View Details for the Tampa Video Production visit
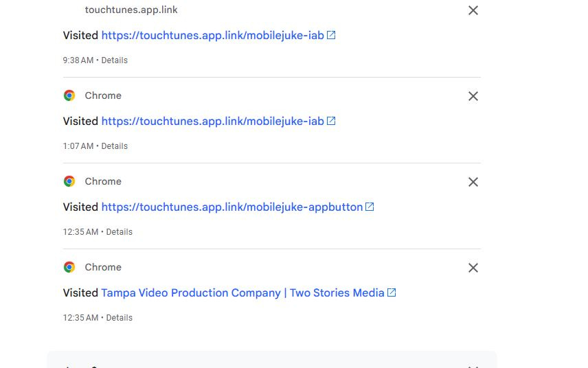Screen dimensions: 588x368 (120, 318)
